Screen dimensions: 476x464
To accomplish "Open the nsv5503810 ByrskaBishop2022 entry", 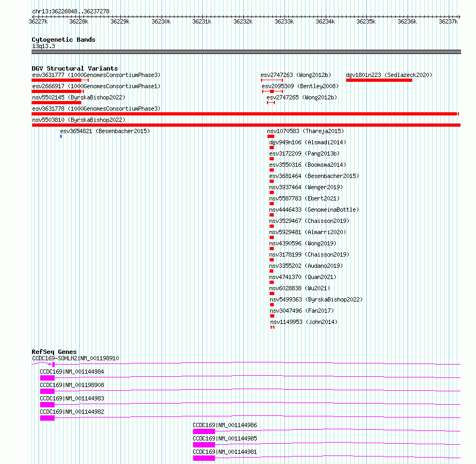I will 79,120.
